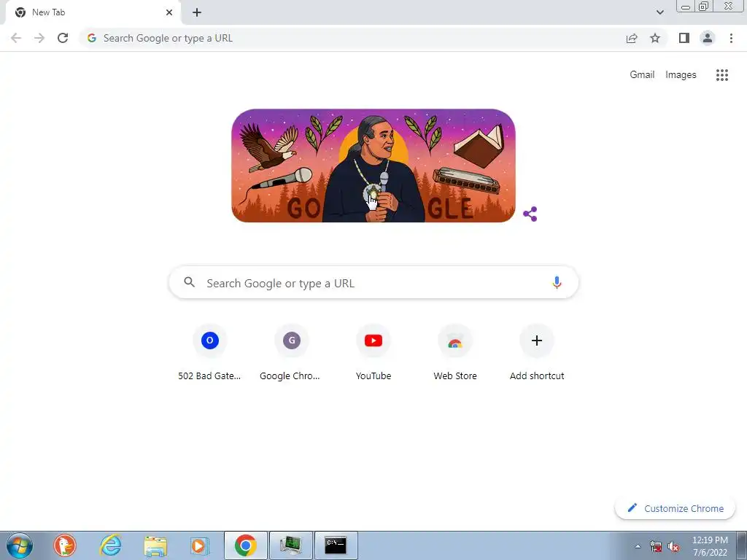Image resolution: width=747 pixels, height=560 pixels.
Task: Go back to previous page
Action: (x=16, y=38)
